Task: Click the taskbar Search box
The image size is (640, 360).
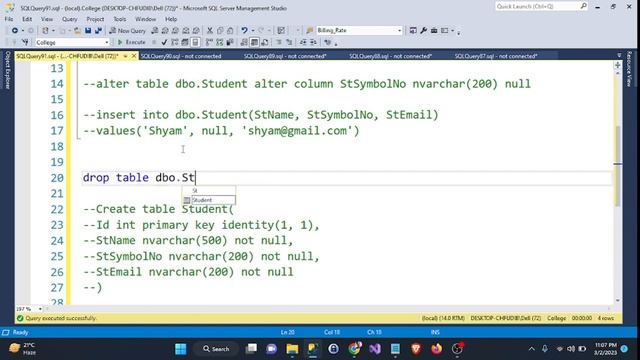Action: pyautogui.click(x=216, y=349)
